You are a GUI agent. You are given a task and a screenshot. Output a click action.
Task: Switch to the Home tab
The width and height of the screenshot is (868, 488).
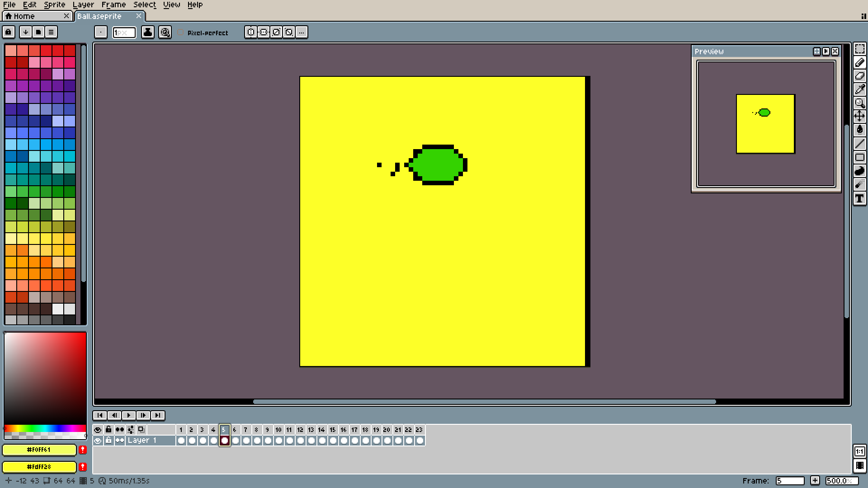(x=24, y=16)
